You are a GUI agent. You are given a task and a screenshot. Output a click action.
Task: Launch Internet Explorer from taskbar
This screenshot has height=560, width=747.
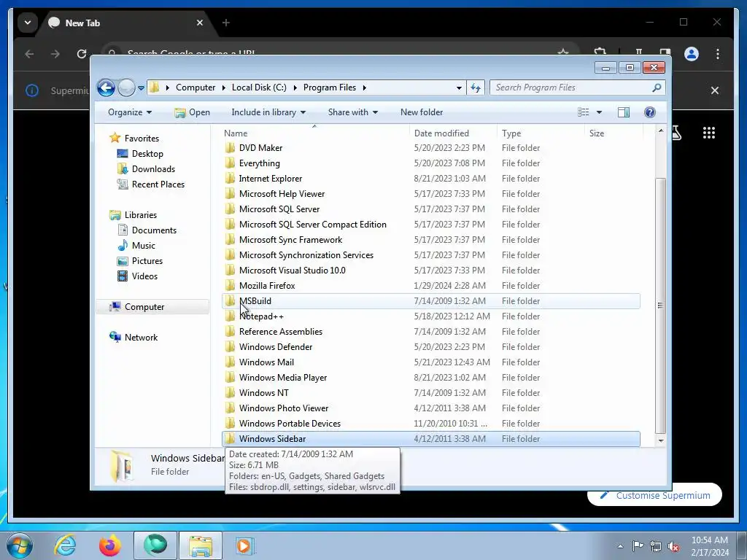click(x=65, y=545)
